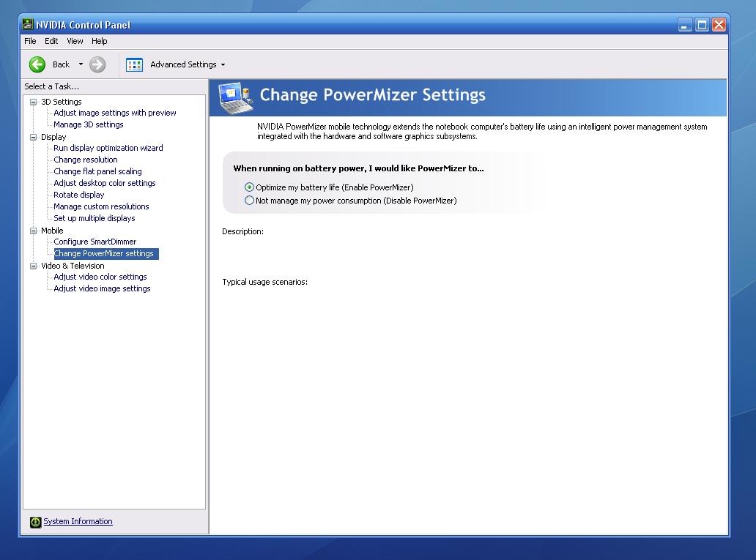This screenshot has height=560, width=756.
Task: Click the Select a Task... heading
Action: 51,86
